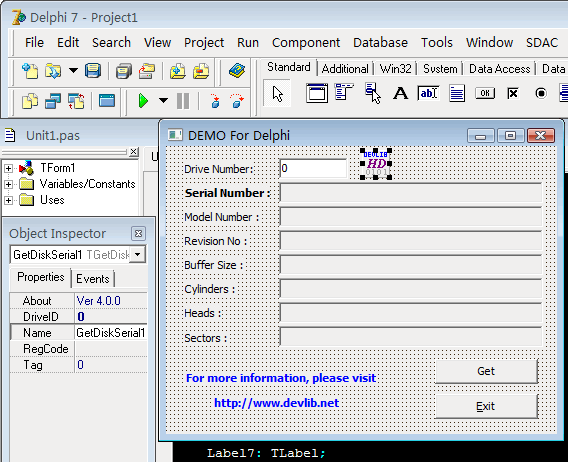Expand the TForm1 tree node
The image size is (568, 462).
tap(8, 168)
